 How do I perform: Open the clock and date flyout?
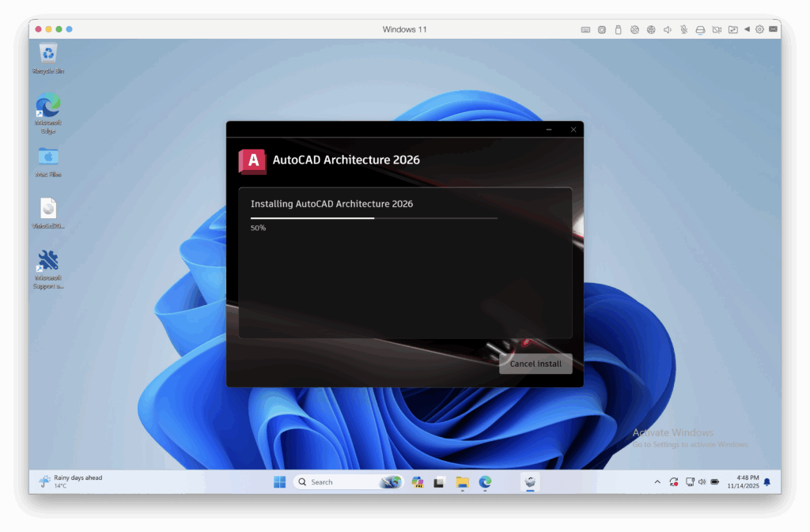coord(742,481)
